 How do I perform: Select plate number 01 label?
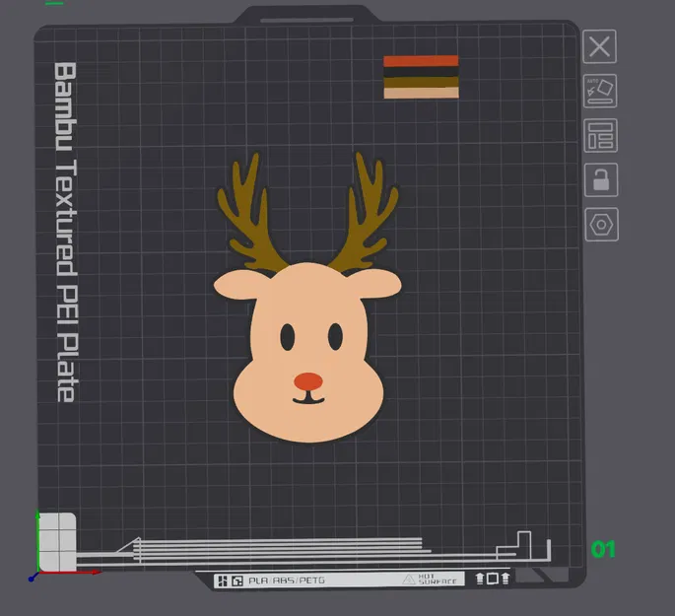(603, 549)
